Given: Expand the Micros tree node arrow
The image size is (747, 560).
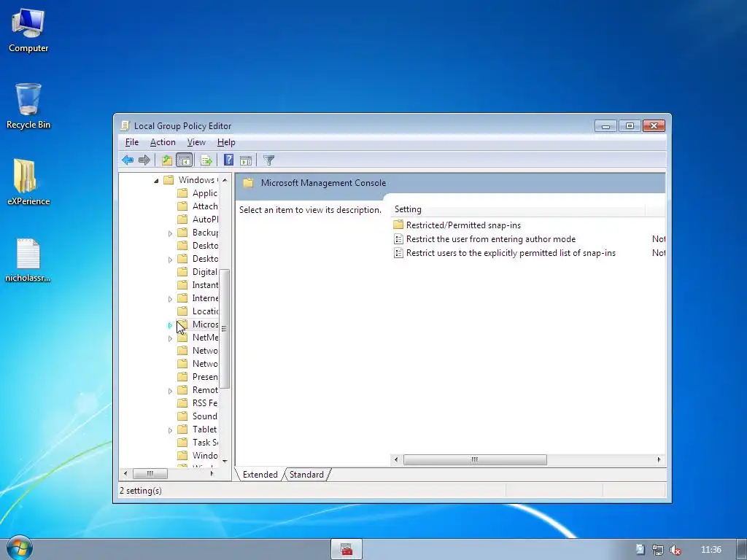Looking at the screenshot, I should click(x=170, y=325).
